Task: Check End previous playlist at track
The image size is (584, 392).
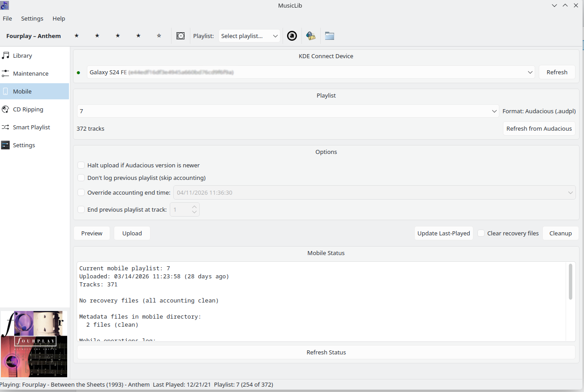Action: coord(81,209)
